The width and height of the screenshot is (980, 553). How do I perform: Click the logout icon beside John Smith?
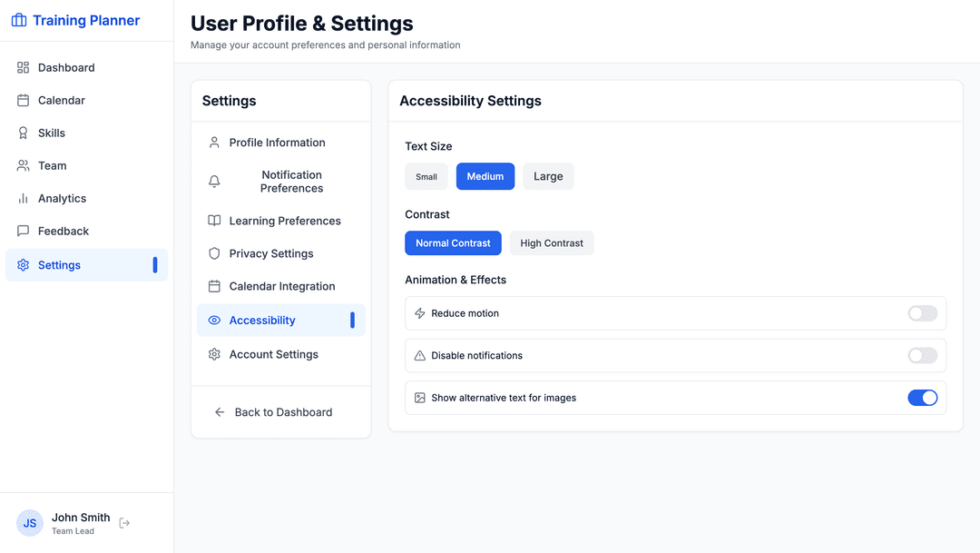pos(125,523)
